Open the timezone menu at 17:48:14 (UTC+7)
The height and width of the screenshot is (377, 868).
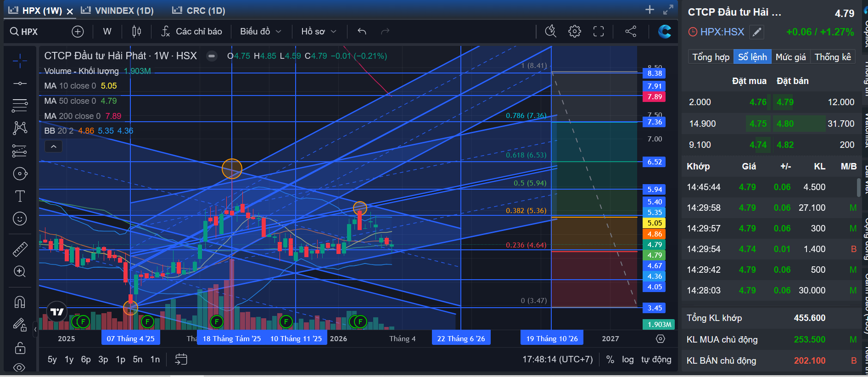click(x=557, y=360)
